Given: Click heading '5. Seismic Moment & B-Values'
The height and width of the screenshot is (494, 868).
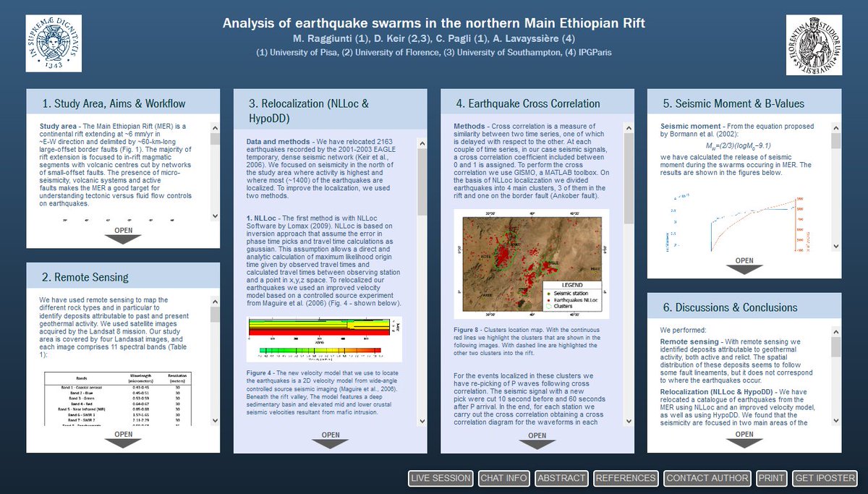Looking at the screenshot, I should pyautogui.click(x=733, y=103).
